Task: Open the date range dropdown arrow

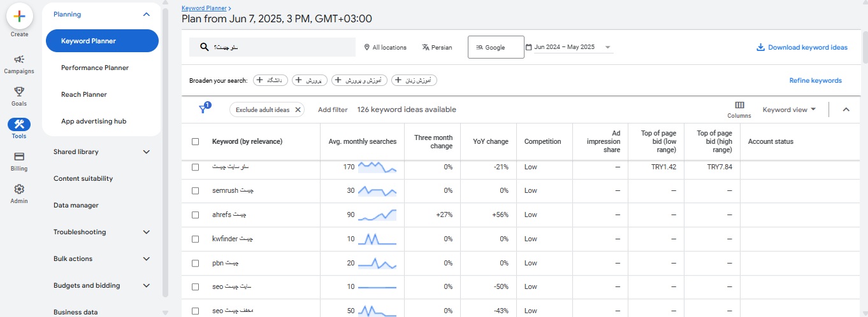Action: click(x=607, y=47)
